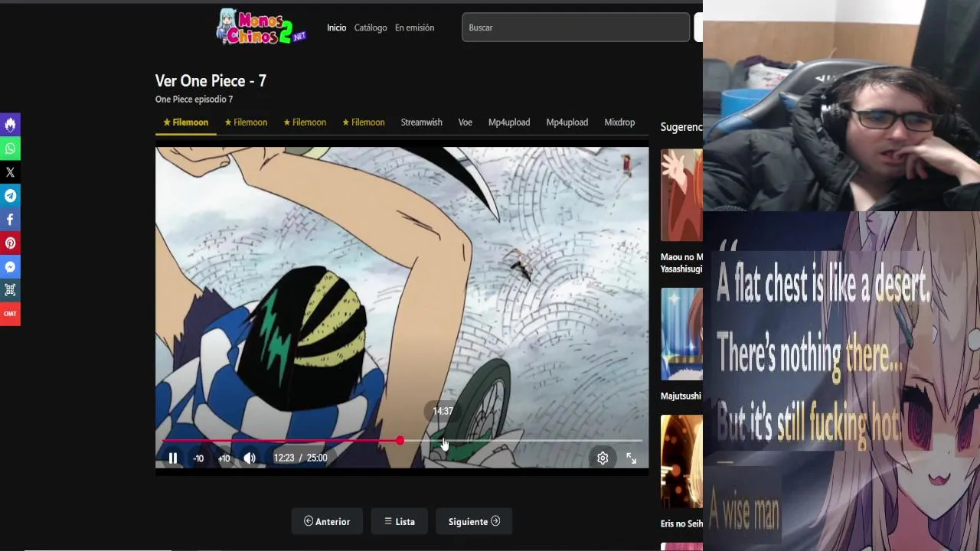This screenshot has width=980, height=551.
Task: Open the purple flame share icon
Action: (x=10, y=125)
